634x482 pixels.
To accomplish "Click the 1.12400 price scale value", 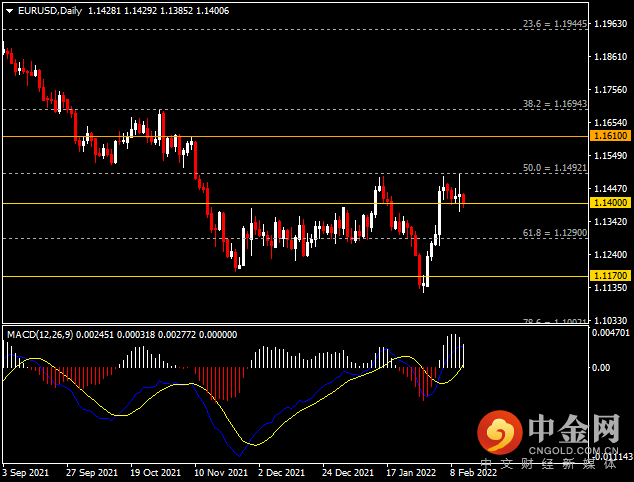I will point(611,255).
